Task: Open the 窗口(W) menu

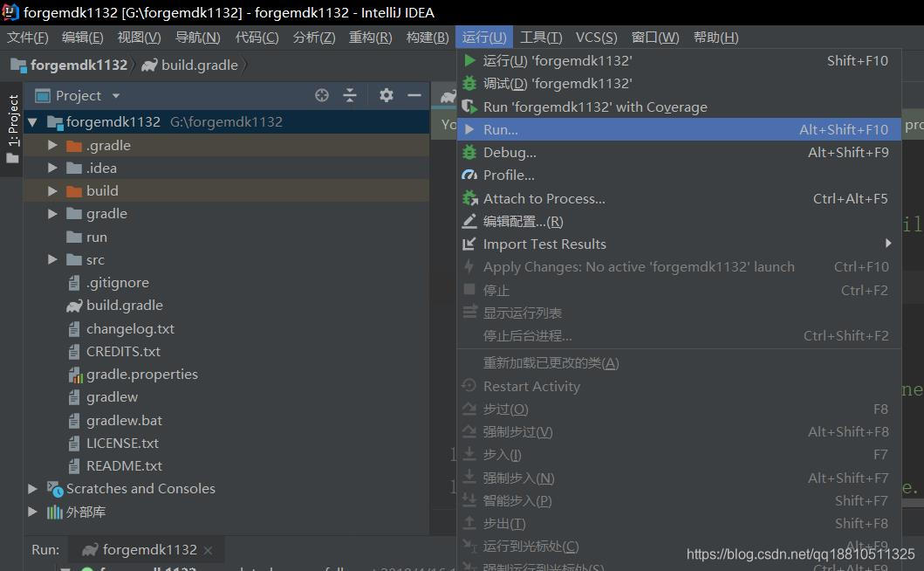Action: (655, 38)
